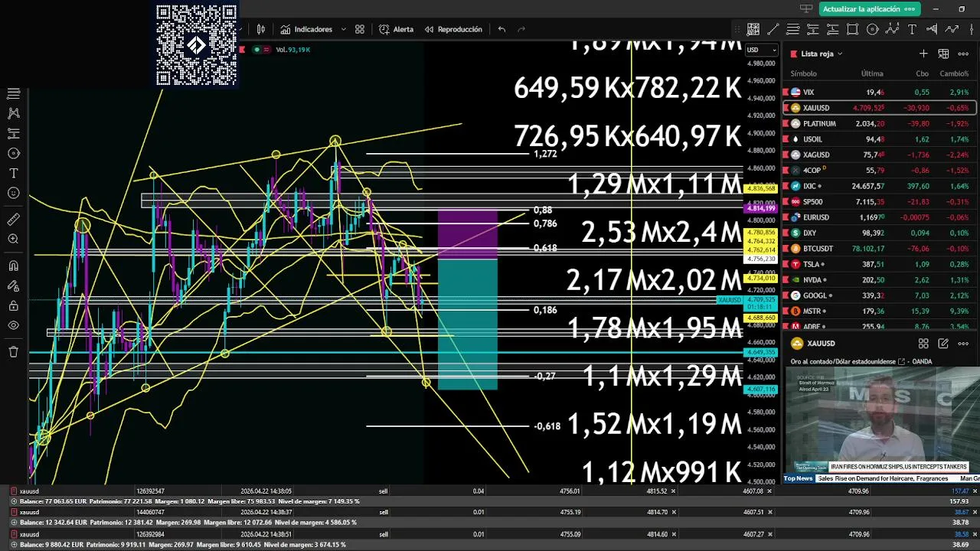The height and width of the screenshot is (551, 980).
Task: Select PLATINUM in the watchlist
Action: [x=879, y=123]
